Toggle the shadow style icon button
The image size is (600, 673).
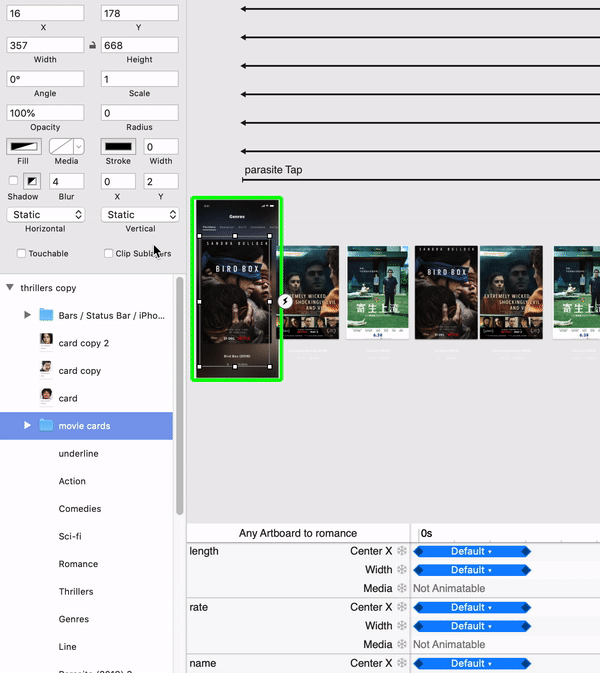click(32, 181)
